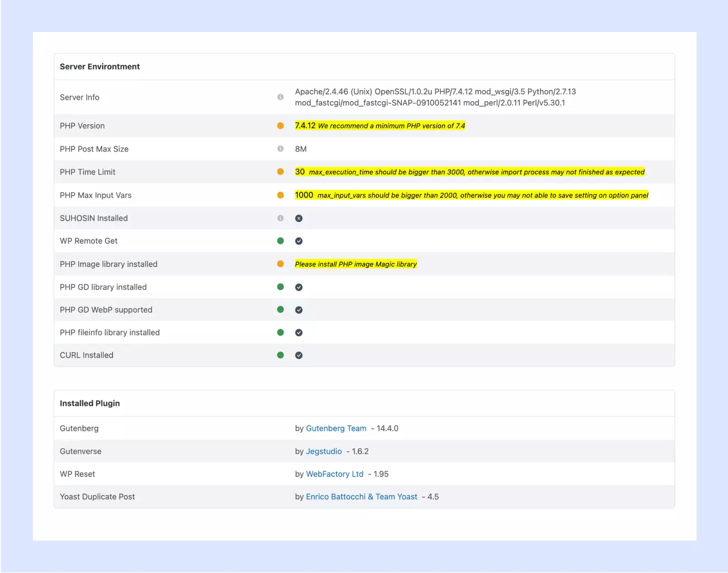728x573 pixels.
Task: Click the info icon for PHP Post Max Size
Action: click(280, 149)
